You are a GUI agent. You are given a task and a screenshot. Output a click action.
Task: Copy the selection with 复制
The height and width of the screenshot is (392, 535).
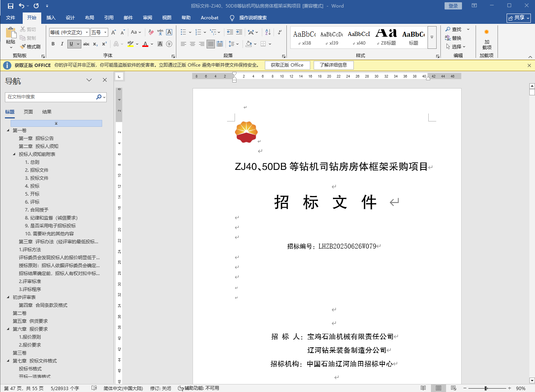28,38
